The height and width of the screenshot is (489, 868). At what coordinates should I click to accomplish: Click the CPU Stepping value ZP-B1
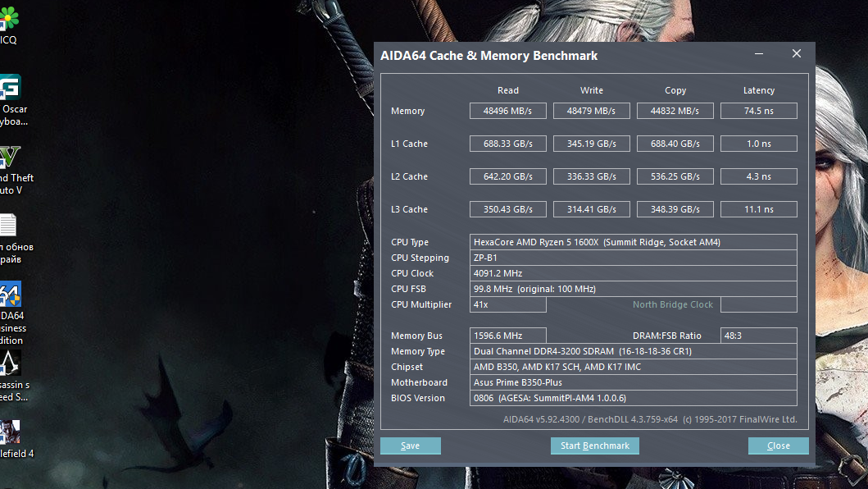(634, 258)
